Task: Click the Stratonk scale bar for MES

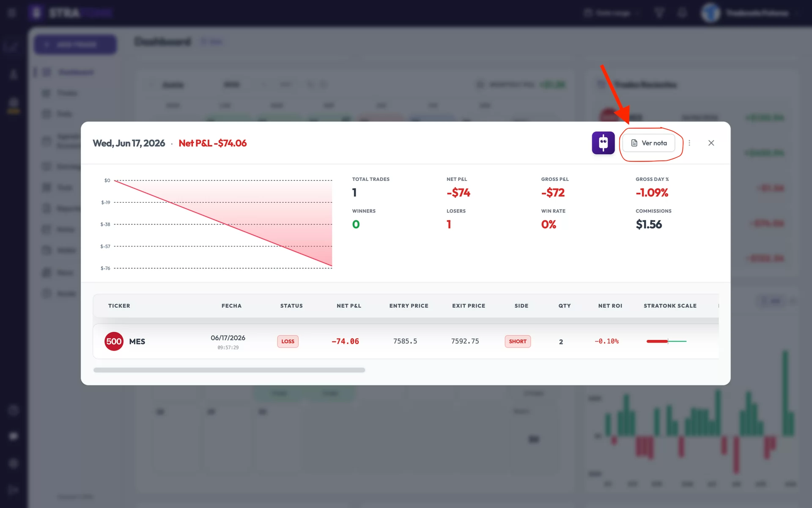Action: coord(667,341)
